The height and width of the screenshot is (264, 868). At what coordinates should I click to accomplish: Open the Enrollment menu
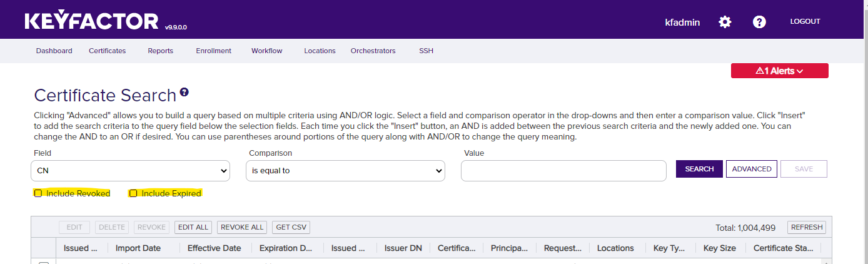[x=213, y=51]
